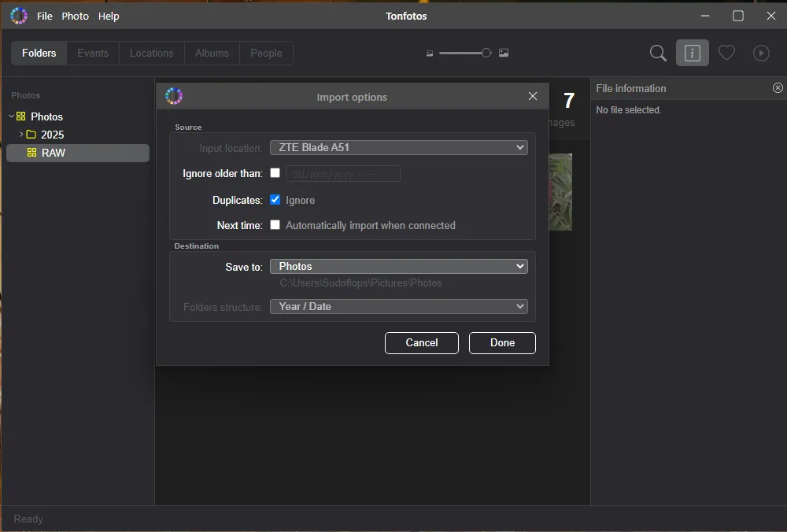Start slideshow with the play icon
Image resolution: width=787 pixels, height=532 pixels.
[761, 53]
